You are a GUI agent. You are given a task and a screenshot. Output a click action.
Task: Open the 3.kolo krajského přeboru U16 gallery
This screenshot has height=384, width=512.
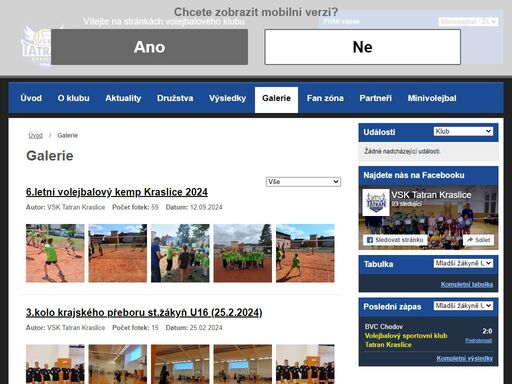point(144,313)
